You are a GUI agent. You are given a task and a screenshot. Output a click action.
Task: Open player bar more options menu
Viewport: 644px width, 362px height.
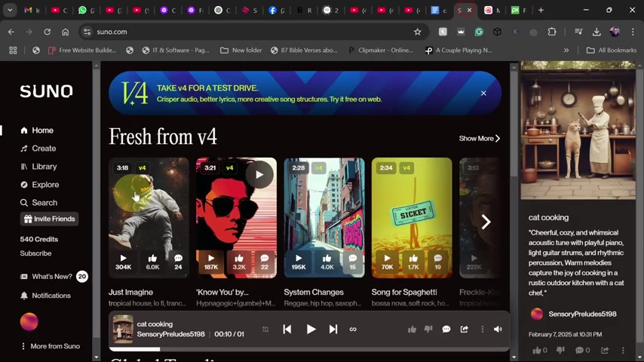(x=482, y=329)
